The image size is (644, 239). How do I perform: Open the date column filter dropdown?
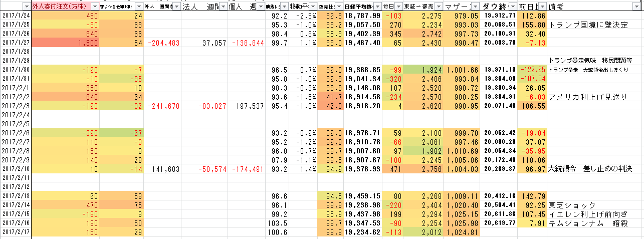click(26, 7)
